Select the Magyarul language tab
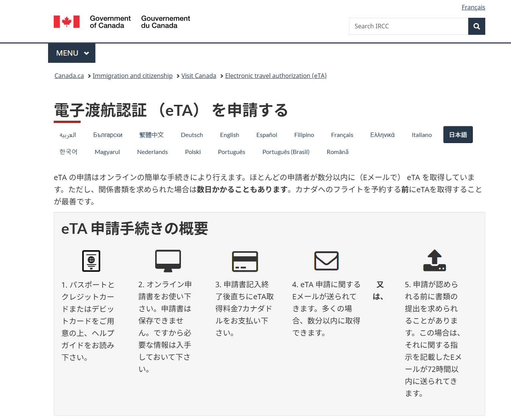The width and height of the screenshot is (511, 420). pos(107,152)
